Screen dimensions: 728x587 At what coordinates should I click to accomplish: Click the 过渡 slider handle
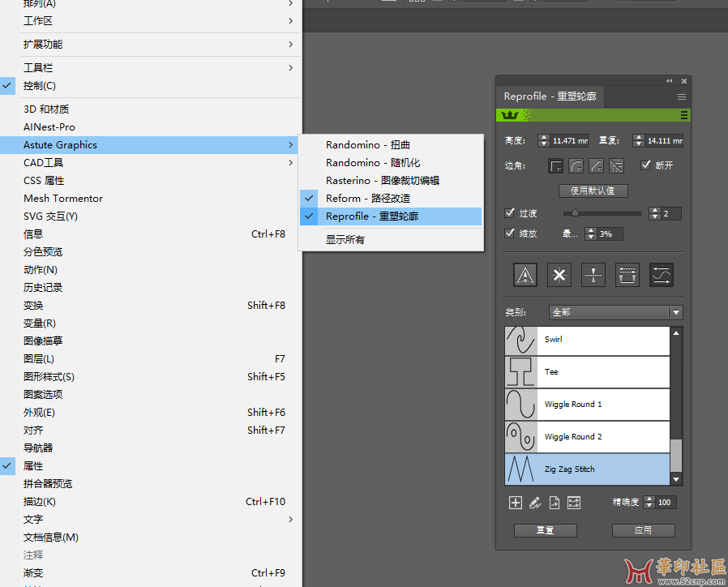click(x=575, y=212)
